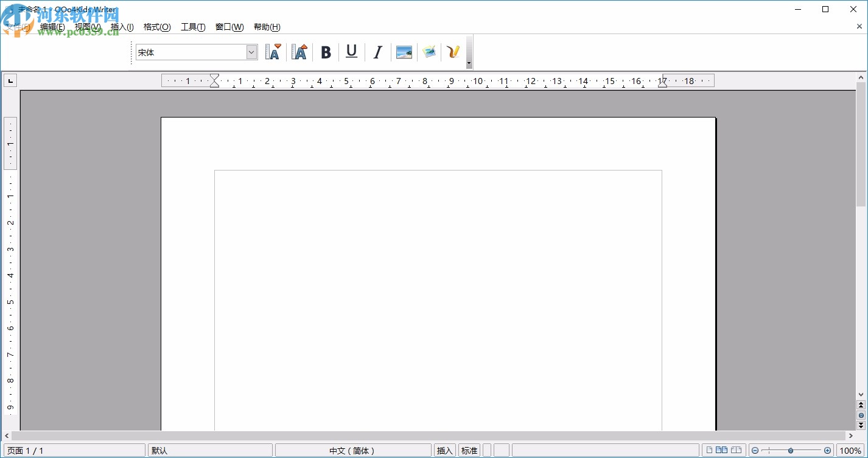Click the 插入 insert mode status field
Image resolution: width=868 pixels, height=458 pixels.
(445, 451)
